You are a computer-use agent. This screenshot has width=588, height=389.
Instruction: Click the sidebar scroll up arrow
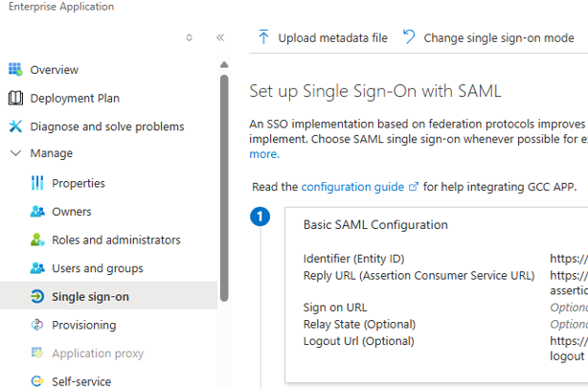point(224,65)
